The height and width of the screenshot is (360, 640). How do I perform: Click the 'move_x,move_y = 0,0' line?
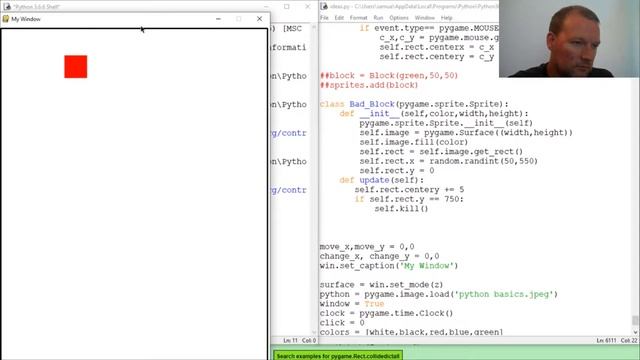pyautogui.click(x=367, y=247)
